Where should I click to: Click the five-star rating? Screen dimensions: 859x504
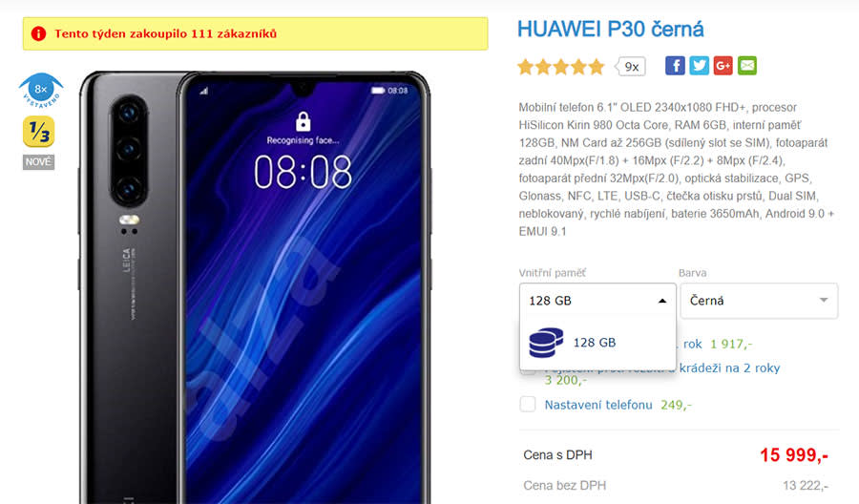coord(561,67)
